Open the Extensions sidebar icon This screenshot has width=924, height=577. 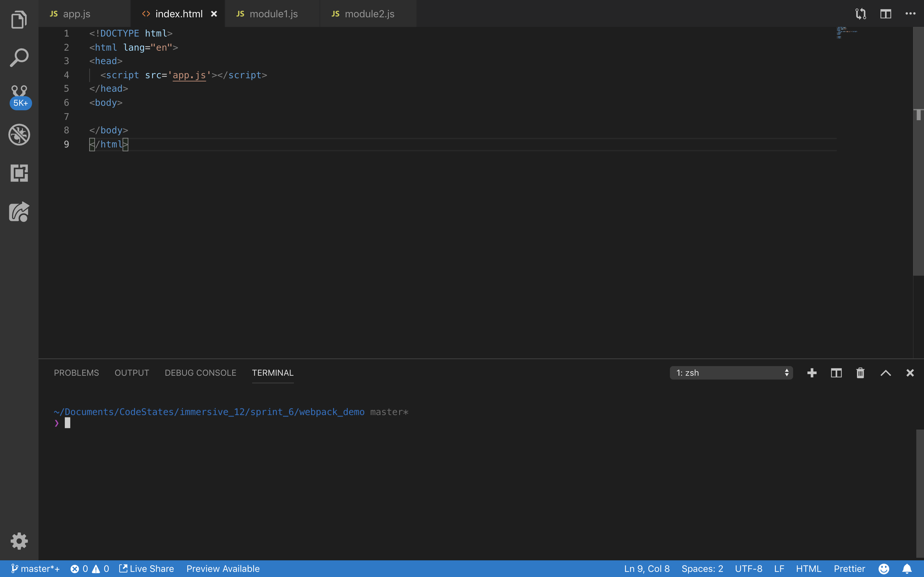pyautogui.click(x=19, y=173)
